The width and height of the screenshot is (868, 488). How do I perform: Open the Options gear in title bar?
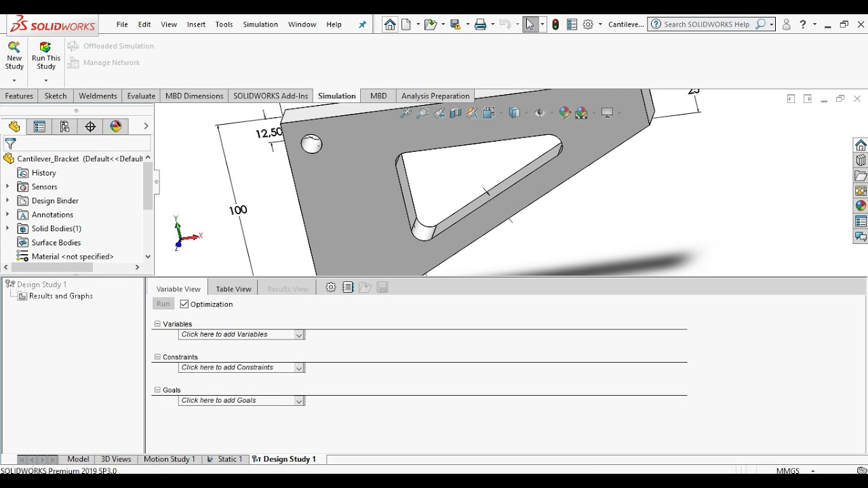pyautogui.click(x=588, y=24)
